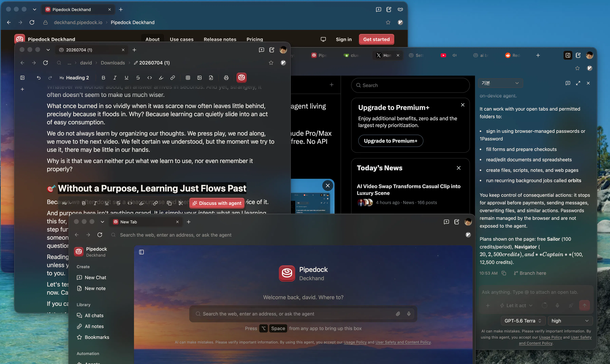Open tab list chevron in Pipedock Deckhand window
Screen dimensions: 610x364
pos(35,9)
